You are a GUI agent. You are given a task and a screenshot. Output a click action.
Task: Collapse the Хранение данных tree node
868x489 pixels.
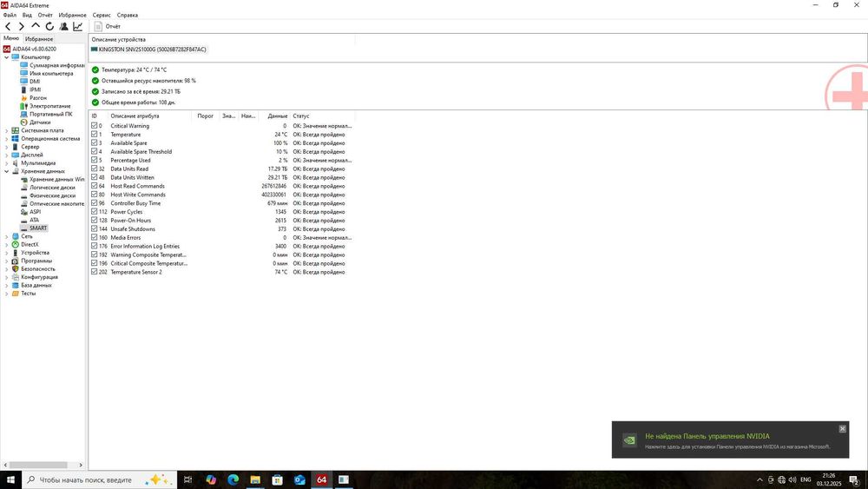[x=7, y=171]
